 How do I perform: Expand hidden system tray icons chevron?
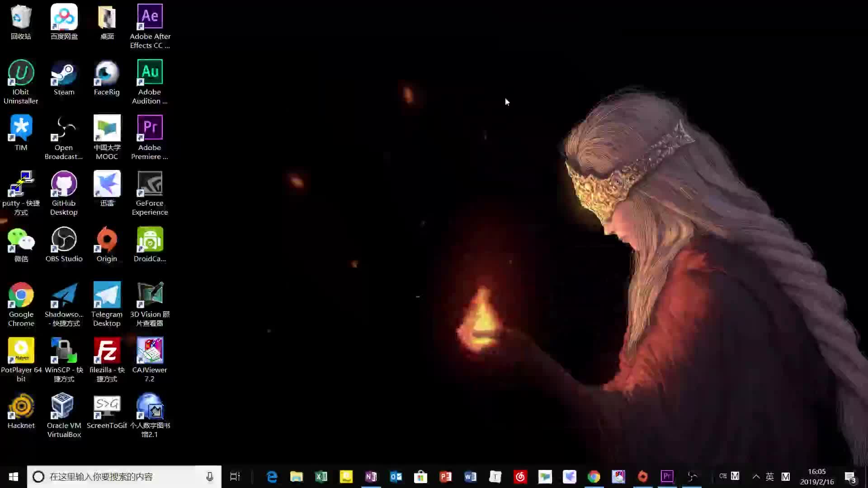tap(756, 476)
